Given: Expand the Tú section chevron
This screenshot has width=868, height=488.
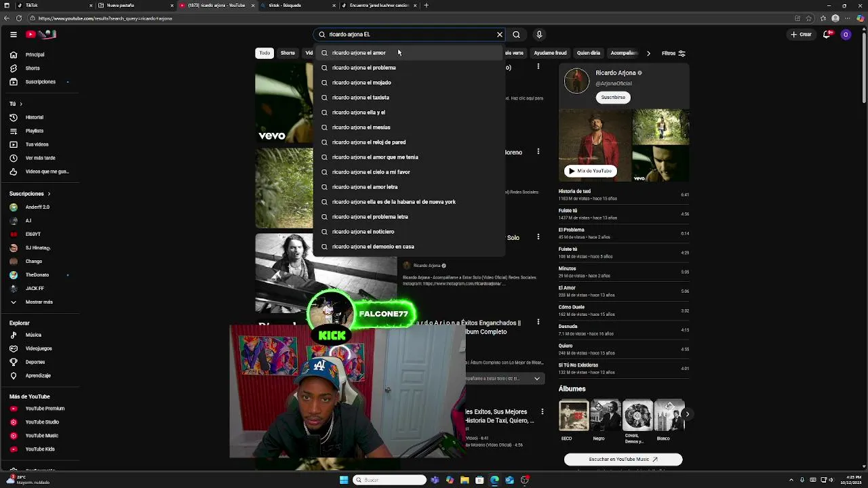Looking at the screenshot, I should (20, 104).
